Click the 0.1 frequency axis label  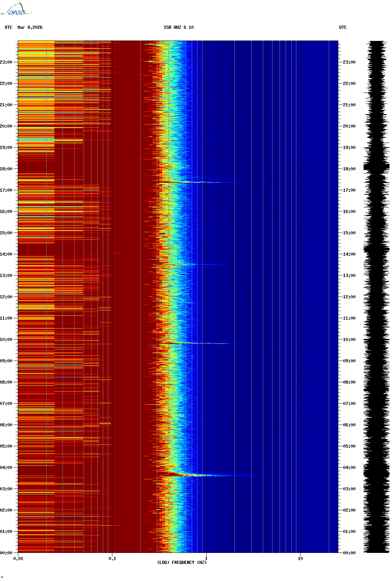point(112,559)
